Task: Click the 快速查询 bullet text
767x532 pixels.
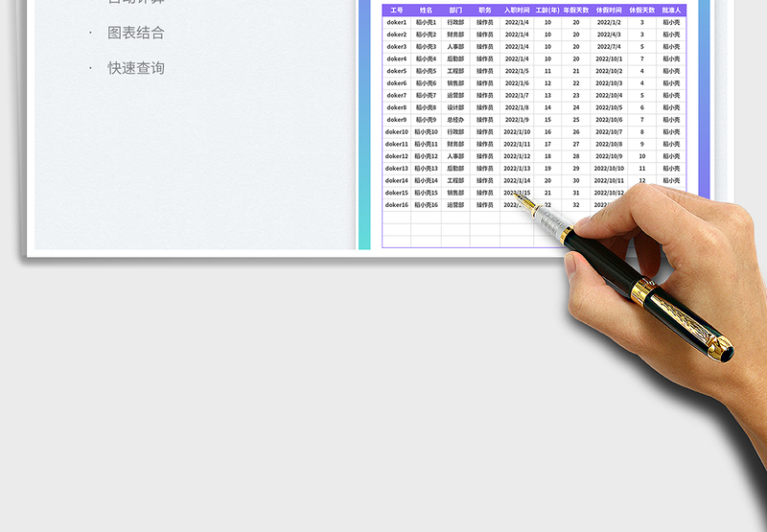Action: pos(135,68)
